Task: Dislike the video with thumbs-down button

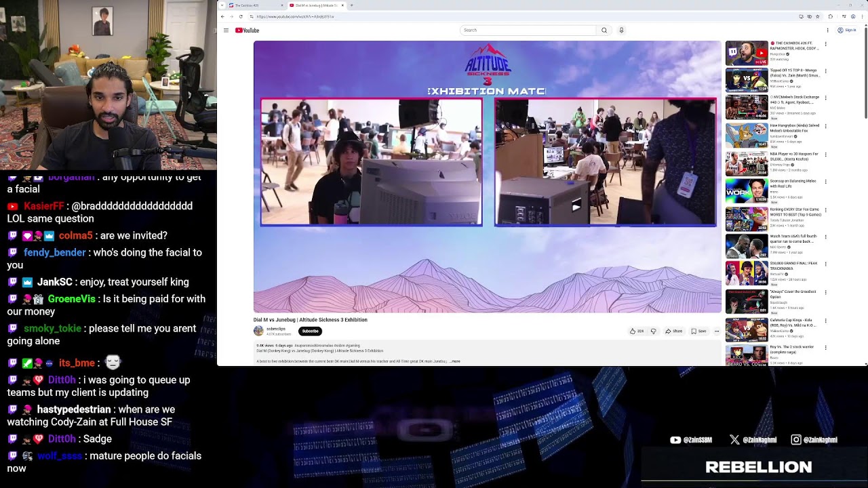Action: point(653,331)
